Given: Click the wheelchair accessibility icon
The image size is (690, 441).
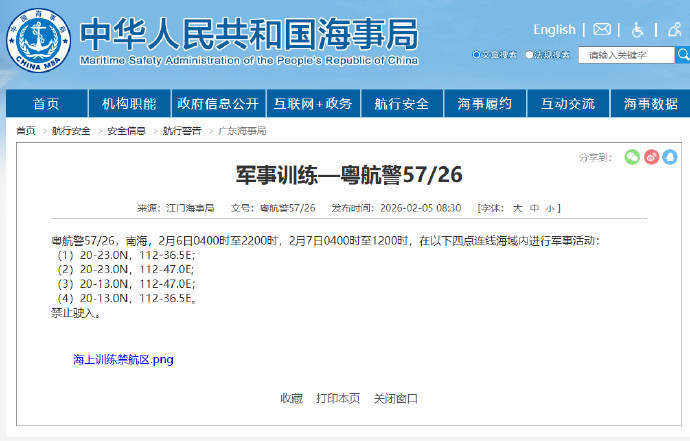Looking at the screenshot, I should point(638,29).
